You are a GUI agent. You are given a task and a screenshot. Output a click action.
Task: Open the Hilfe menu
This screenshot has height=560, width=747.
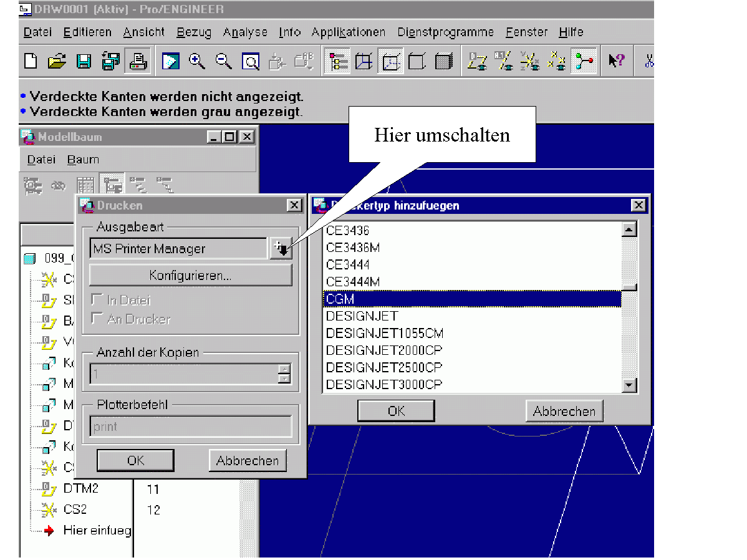click(571, 32)
